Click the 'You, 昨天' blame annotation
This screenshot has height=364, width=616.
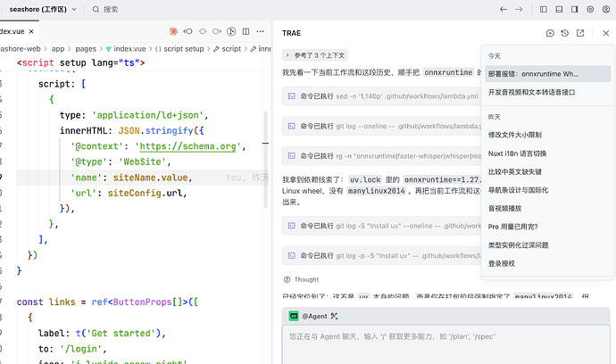[247, 178]
